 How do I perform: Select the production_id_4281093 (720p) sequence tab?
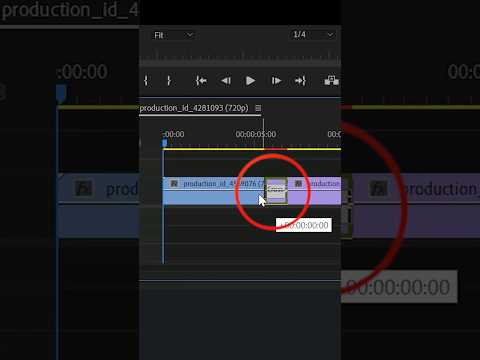tap(194, 108)
